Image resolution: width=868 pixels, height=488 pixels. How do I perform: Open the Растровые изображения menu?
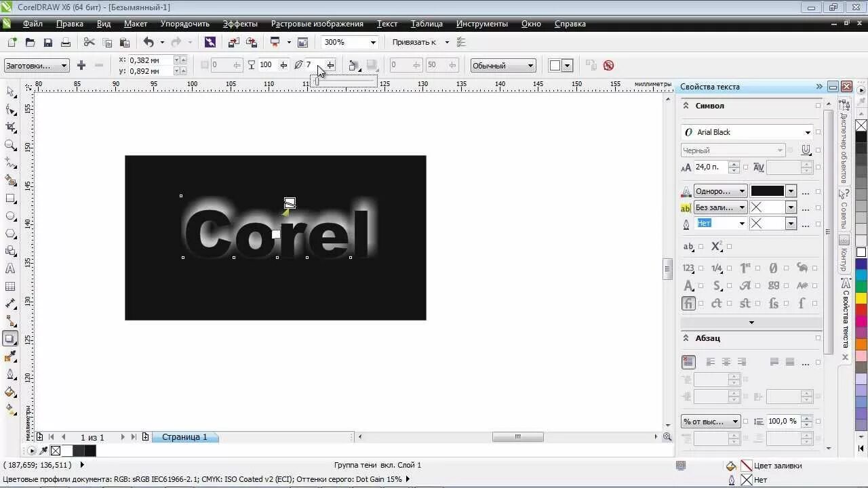(317, 24)
